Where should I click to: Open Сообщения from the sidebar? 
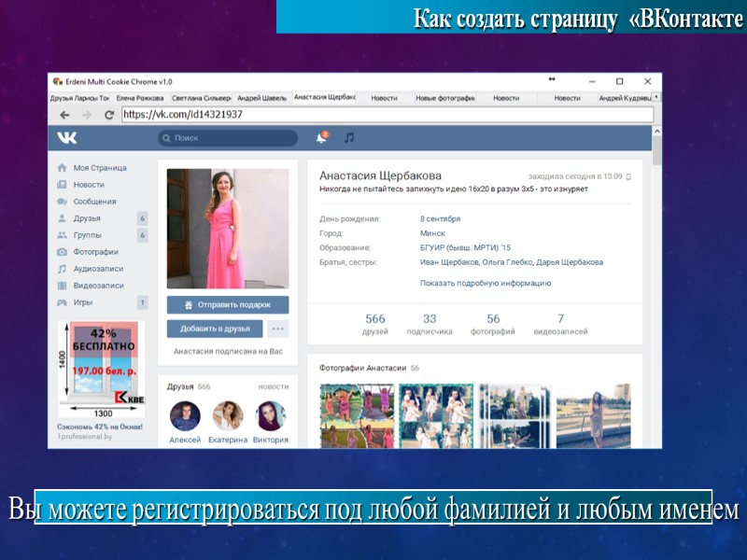(x=95, y=201)
